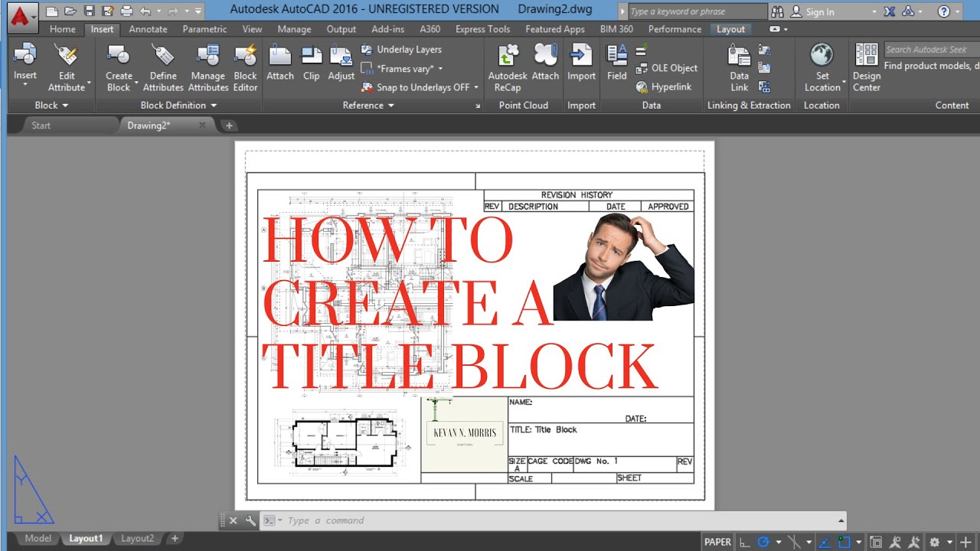Click the Plot printer icon

(126, 11)
